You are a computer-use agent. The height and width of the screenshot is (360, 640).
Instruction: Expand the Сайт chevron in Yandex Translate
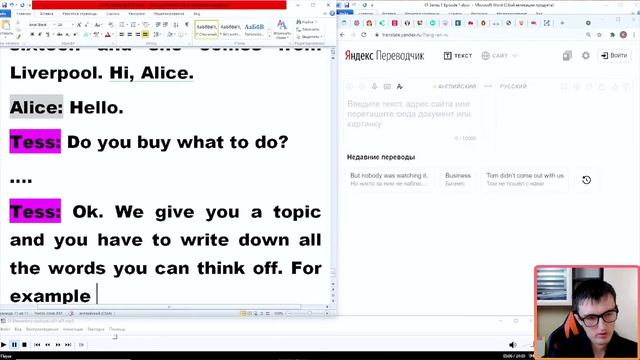pyautogui.click(x=515, y=56)
